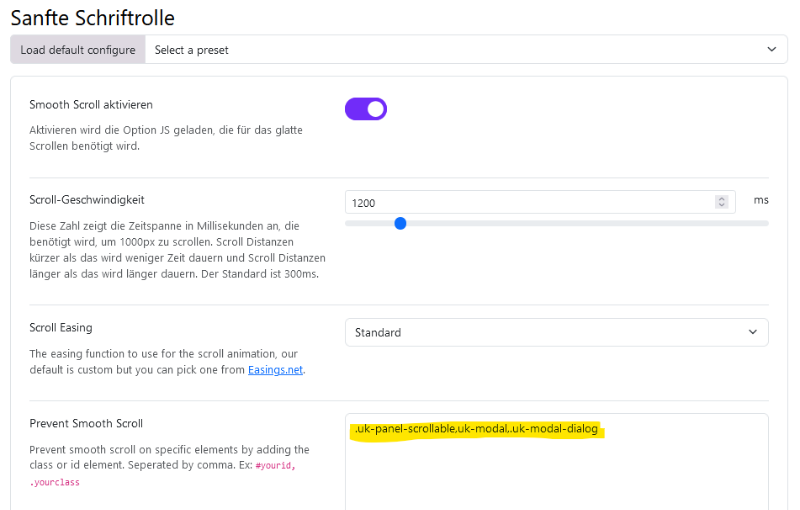The image size is (800, 510).
Task: Click the blue scroll speed slider handle
Action: [401, 223]
